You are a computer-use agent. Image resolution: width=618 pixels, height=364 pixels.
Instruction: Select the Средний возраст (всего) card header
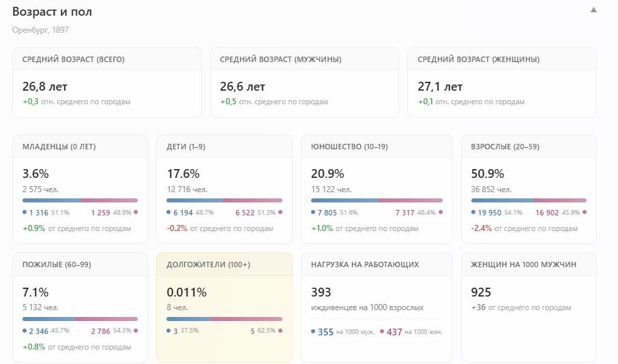coord(74,59)
